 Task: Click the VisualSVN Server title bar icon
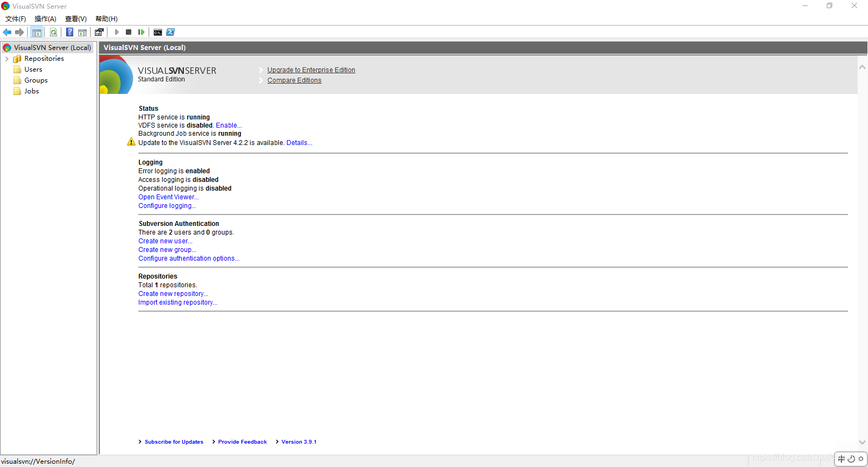[x=5, y=6]
